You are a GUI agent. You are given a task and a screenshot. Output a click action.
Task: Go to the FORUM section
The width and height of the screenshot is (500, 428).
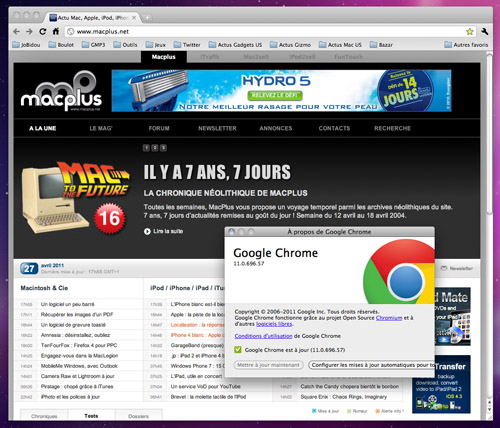(x=159, y=128)
